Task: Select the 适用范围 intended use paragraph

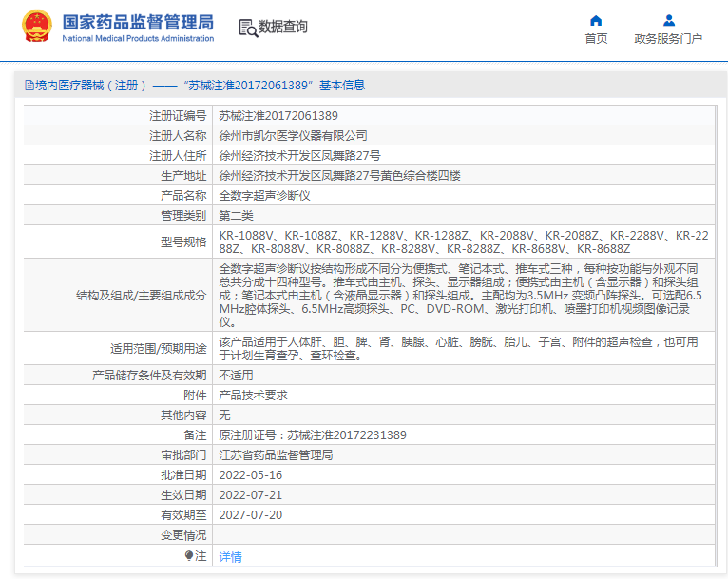Action: (x=458, y=348)
